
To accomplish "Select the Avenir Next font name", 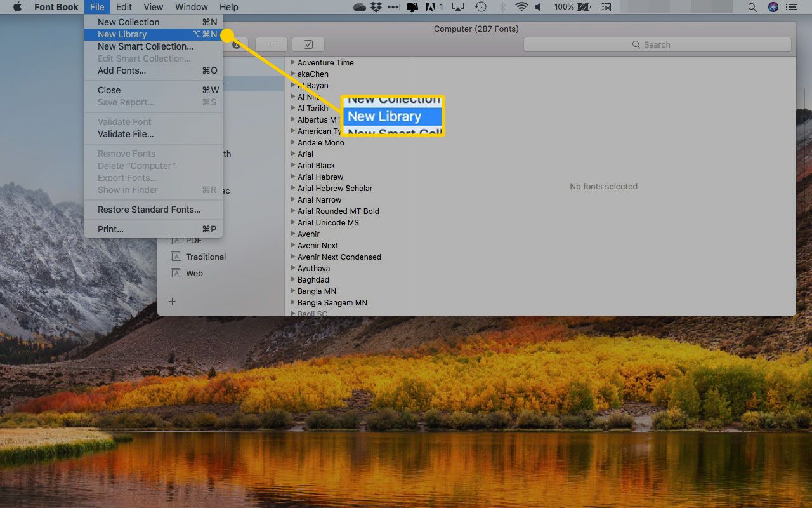I will coord(318,245).
